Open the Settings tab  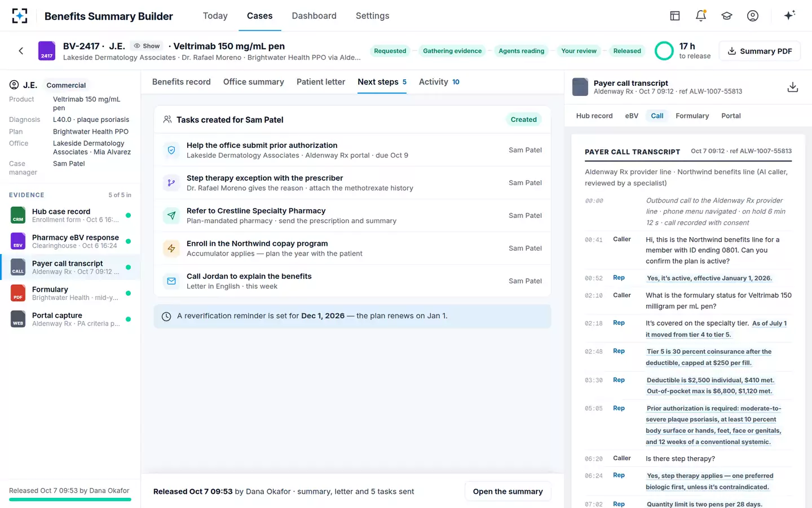click(x=373, y=16)
